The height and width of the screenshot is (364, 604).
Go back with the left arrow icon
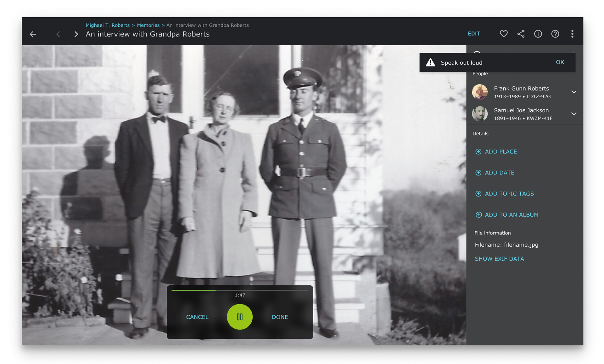pos(33,34)
